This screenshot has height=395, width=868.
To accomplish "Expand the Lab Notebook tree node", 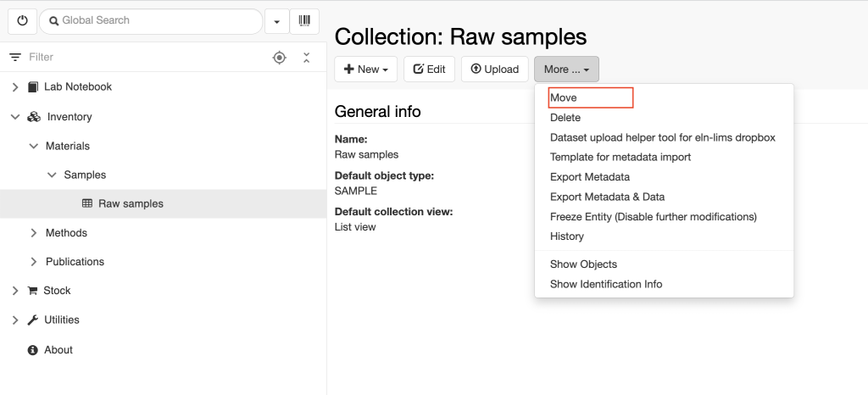I will click(15, 86).
